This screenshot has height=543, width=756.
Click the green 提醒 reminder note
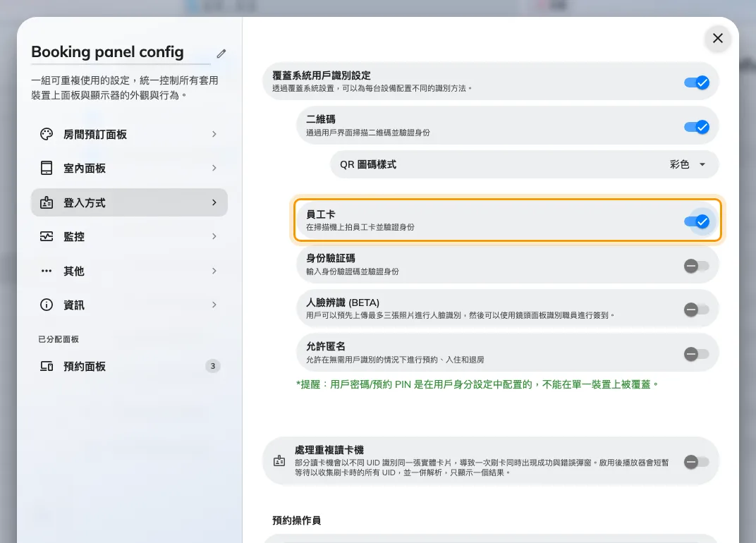477,384
